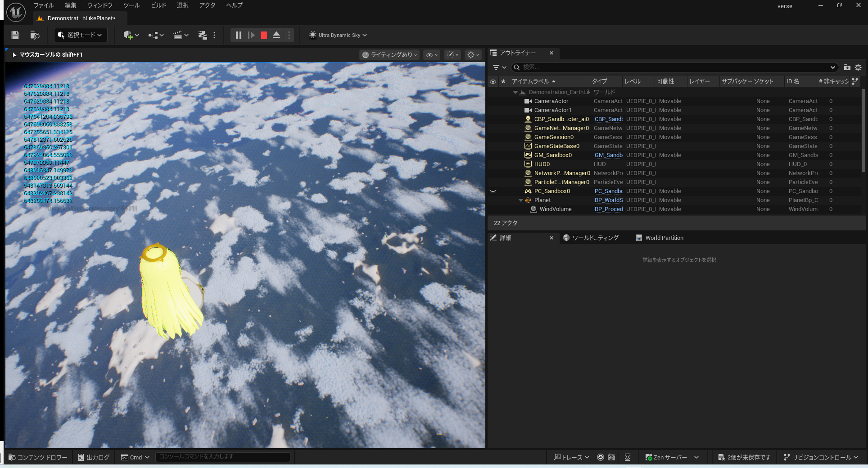Pause the play-in-editor simulation

point(239,35)
